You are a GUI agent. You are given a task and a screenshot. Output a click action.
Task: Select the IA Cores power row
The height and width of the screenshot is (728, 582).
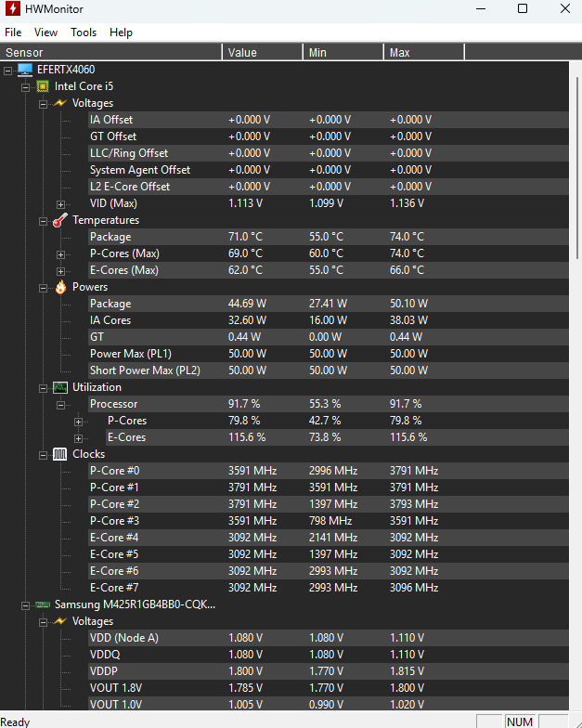pyautogui.click(x=329, y=320)
